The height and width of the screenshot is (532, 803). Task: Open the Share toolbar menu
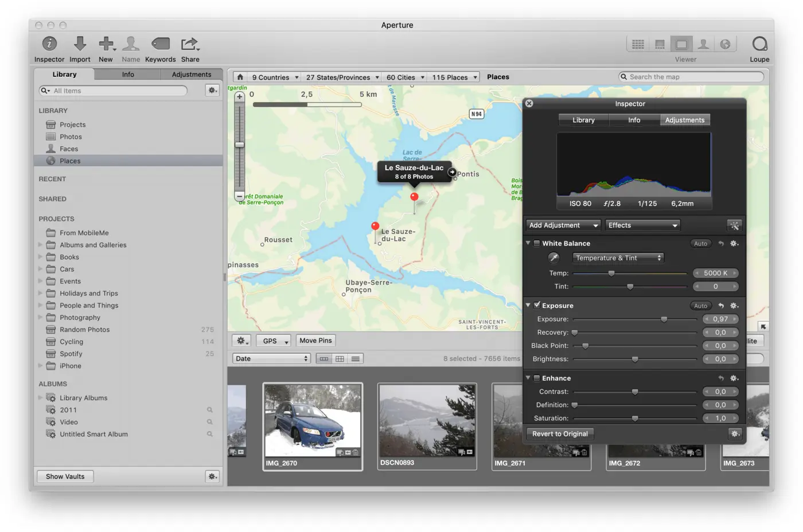[190, 44]
